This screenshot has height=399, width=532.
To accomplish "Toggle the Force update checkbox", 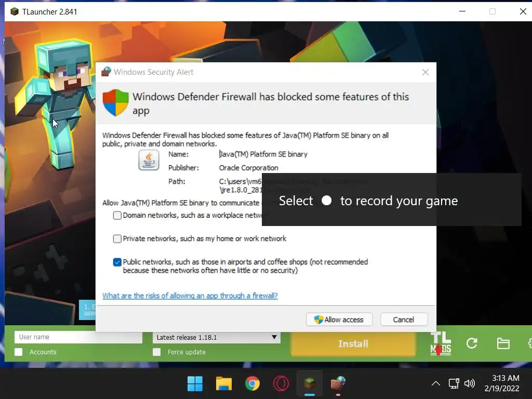I will 156,352.
